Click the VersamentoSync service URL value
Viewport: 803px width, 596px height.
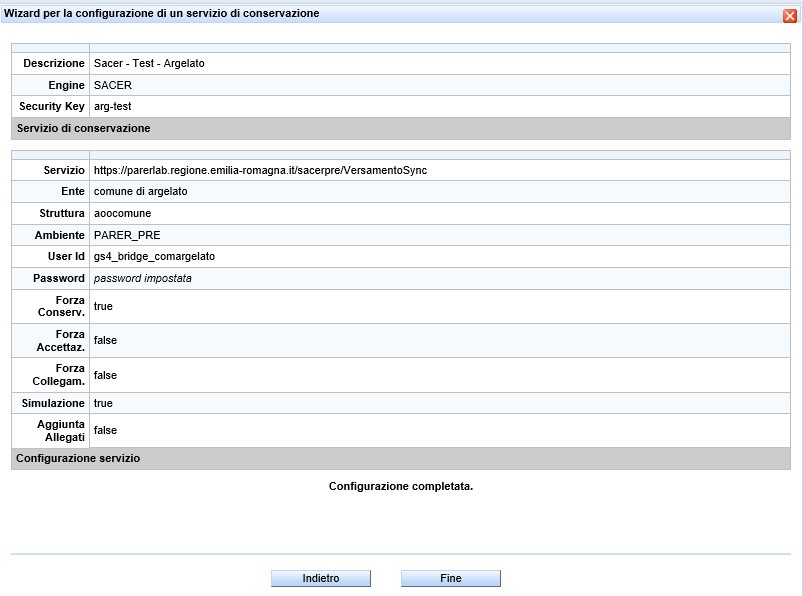[x=260, y=171]
